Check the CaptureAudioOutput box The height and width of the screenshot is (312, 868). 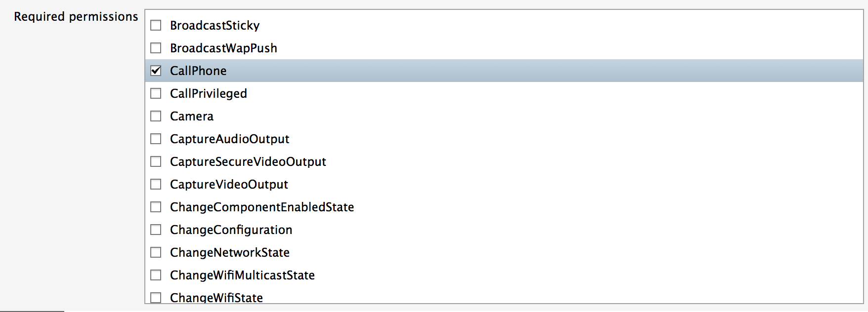(x=156, y=139)
